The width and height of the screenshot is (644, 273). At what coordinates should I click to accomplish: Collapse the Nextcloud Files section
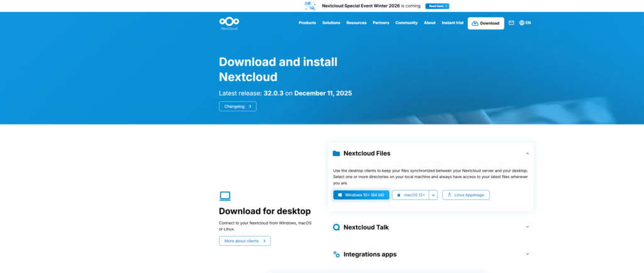point(527,153)
